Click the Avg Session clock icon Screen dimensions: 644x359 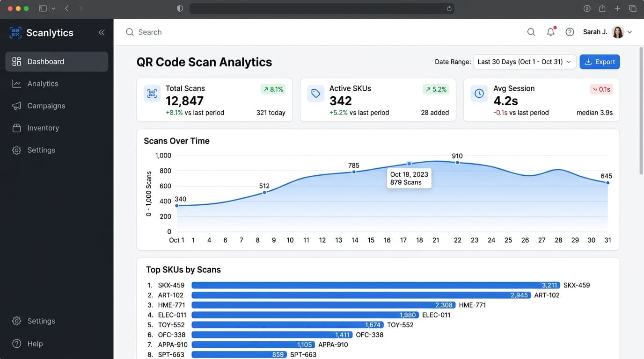[x=479, y=93]
